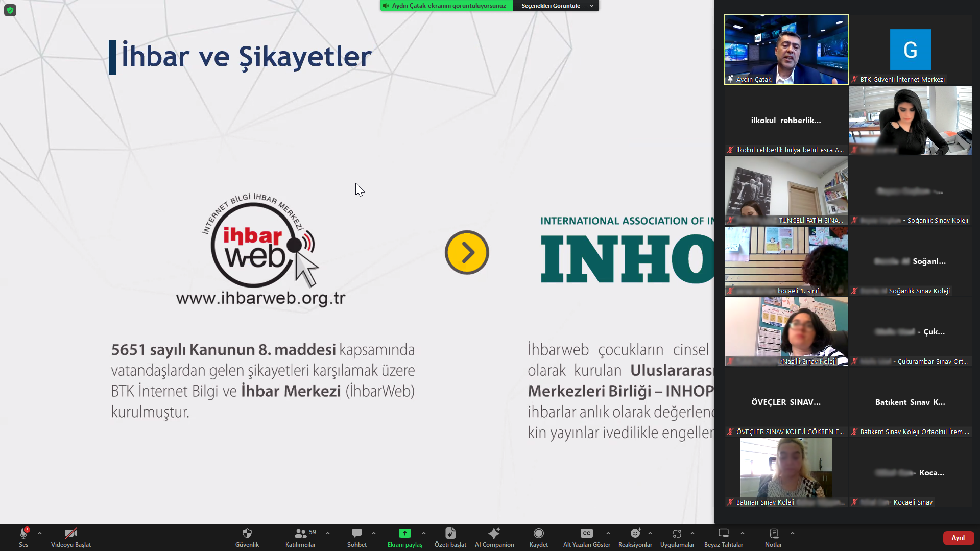Select Aydın Çatak video thumbnail
Image resolution: width=980 pixels, height=551 pixels.
tap(786, 50)
